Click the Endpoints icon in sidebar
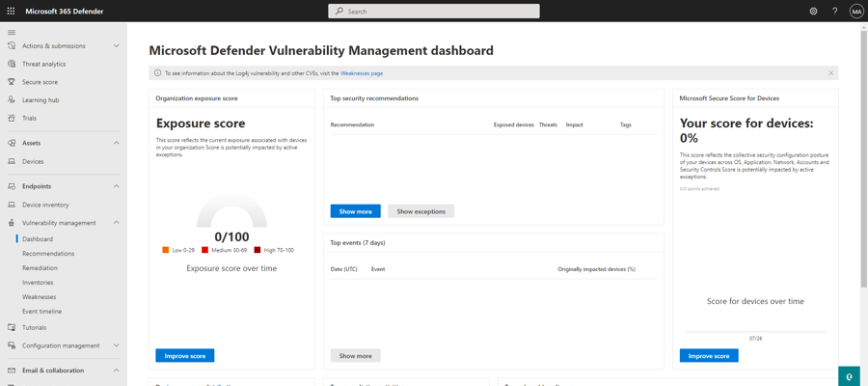This screenshot has height=386, width=868. tap(11, 186)
